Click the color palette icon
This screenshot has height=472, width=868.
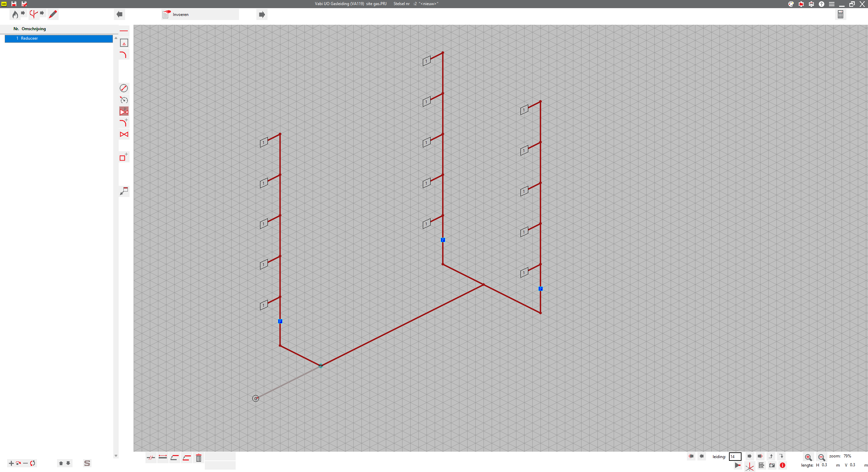click(x=791, y=4)
